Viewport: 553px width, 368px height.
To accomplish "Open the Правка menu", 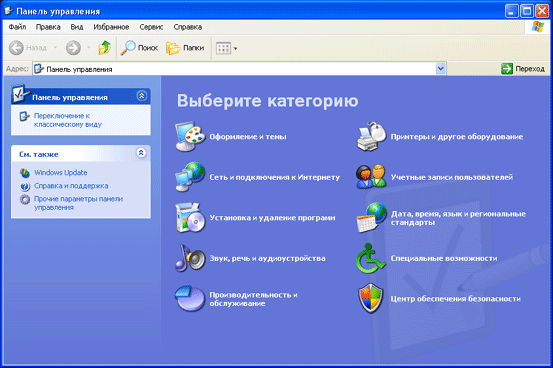I will point(48,27).
